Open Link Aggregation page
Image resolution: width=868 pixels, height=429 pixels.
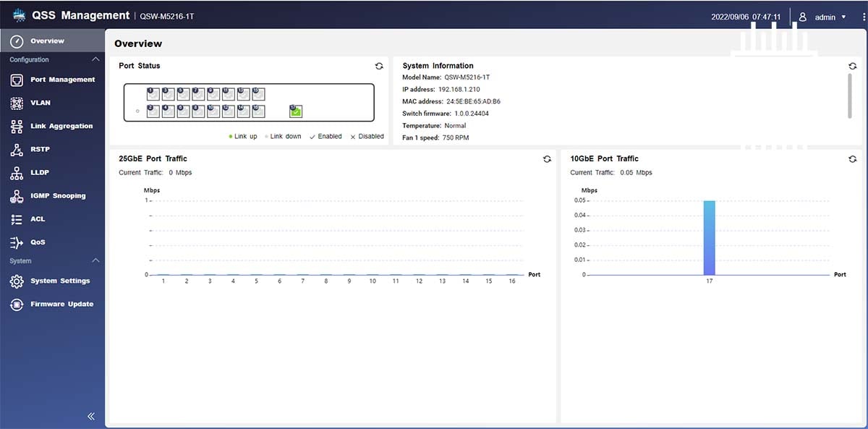(52, 126)
